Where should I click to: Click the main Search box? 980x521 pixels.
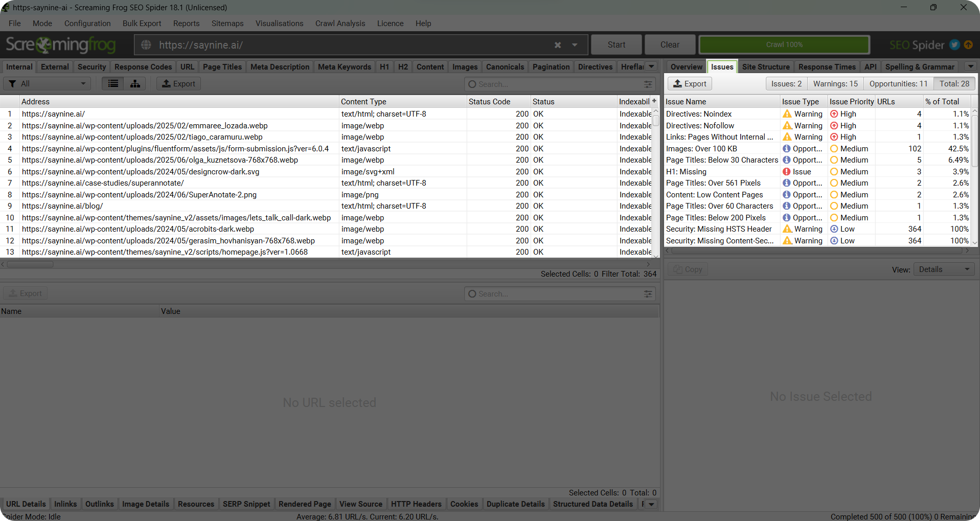point(560,84)
